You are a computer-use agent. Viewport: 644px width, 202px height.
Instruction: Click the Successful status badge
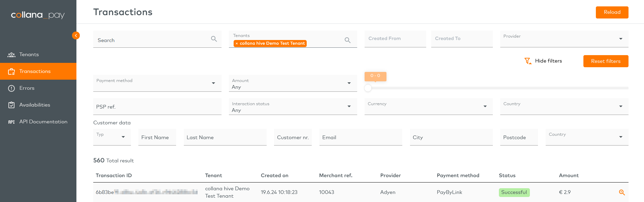pyautogui.click(x=514, y=192)
